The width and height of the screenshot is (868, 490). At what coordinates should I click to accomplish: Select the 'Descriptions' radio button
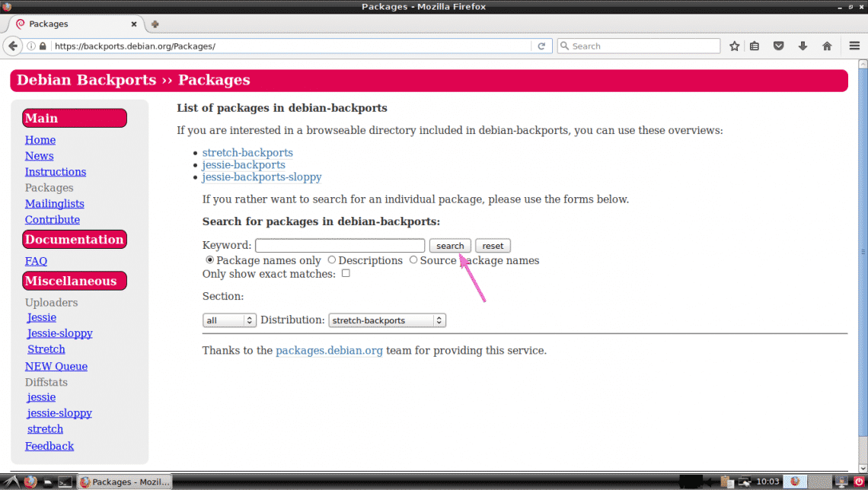331,259
